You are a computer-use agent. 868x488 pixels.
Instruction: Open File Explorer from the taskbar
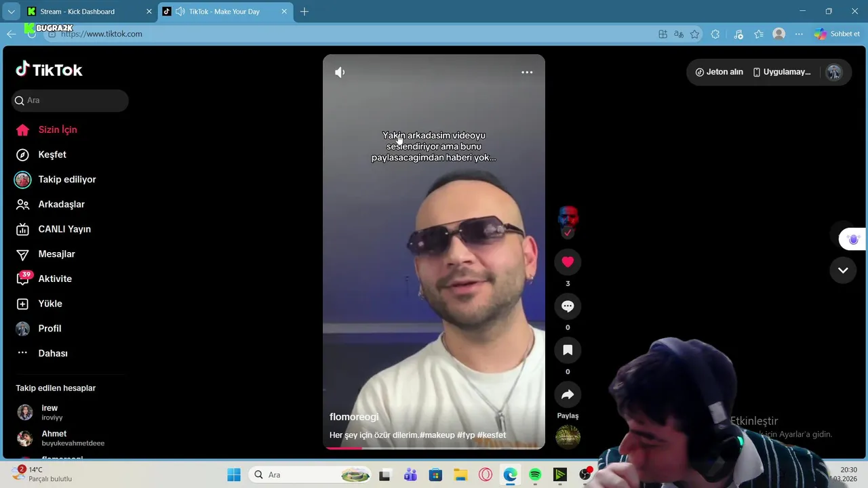coord(460,474)
